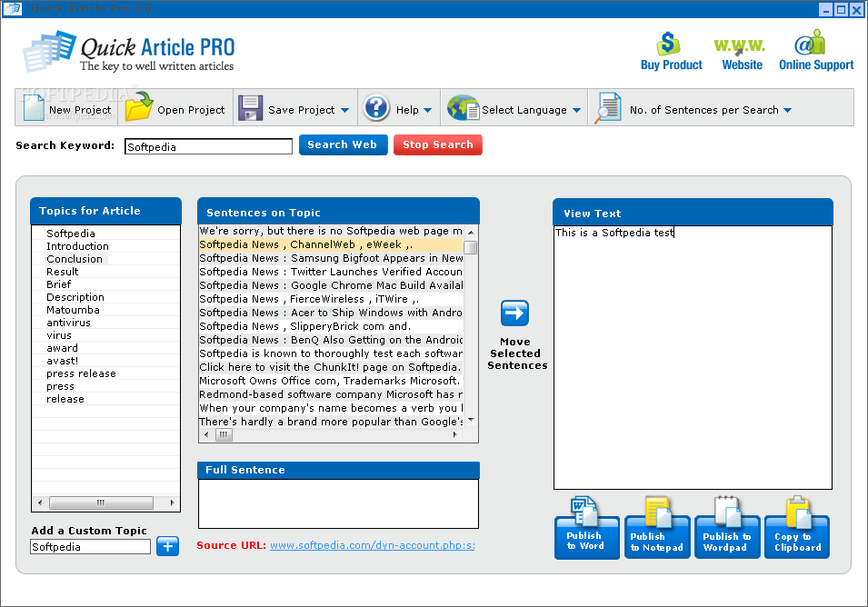Click the Online Support icon
This screenshot has height=607, width=868.
coord(810,43)
